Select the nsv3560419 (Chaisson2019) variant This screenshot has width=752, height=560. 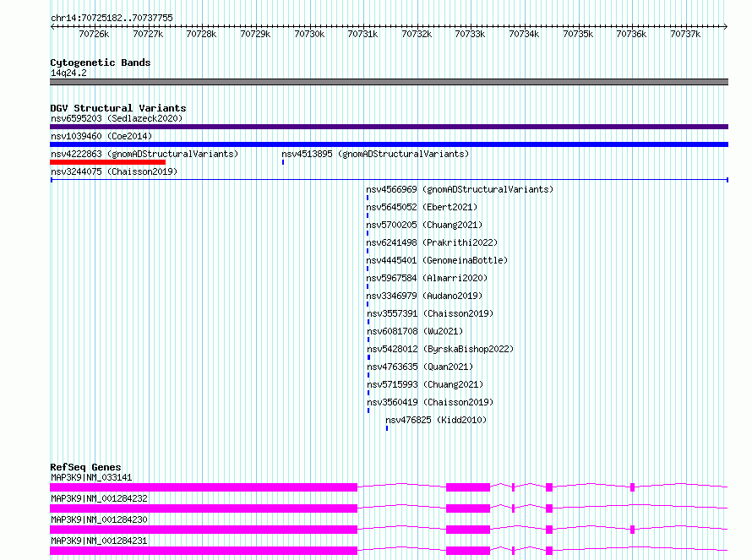pyautogui.click(x=430, y=402)
